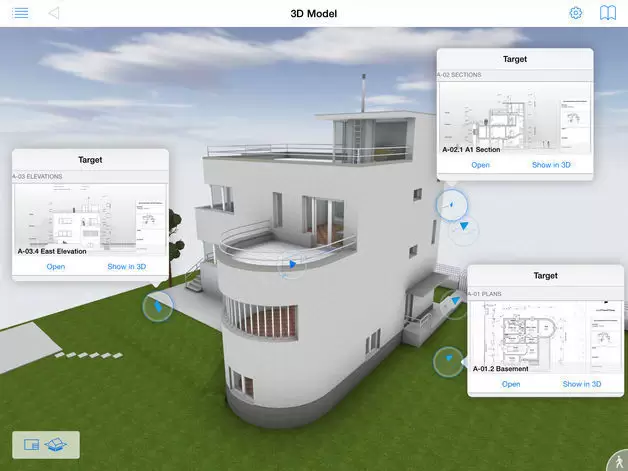Open the A-01.2 Basement plan

coord(510,384)
